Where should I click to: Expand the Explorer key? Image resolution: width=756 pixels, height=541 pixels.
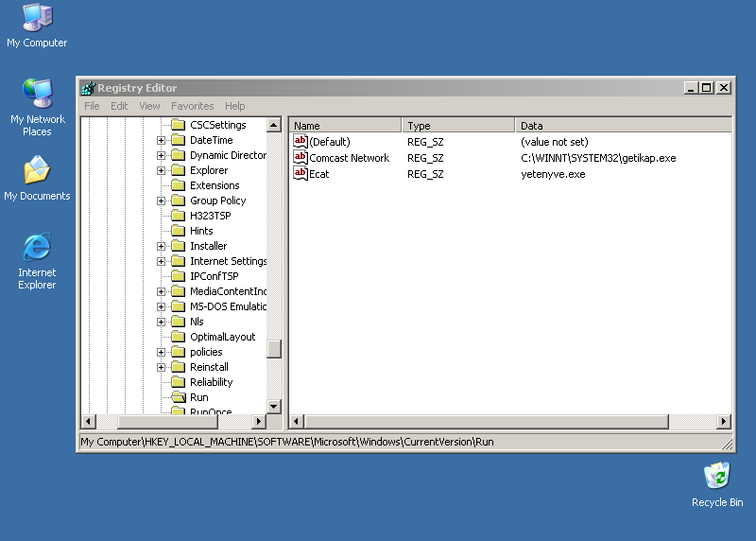[x=161, y=171]
